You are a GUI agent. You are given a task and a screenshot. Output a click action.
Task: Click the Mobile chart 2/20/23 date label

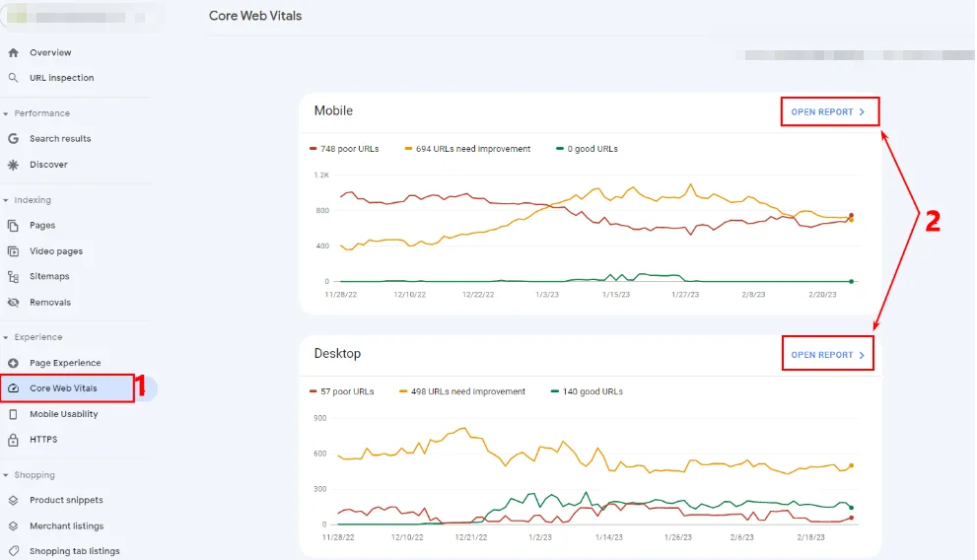click(822, 295)
